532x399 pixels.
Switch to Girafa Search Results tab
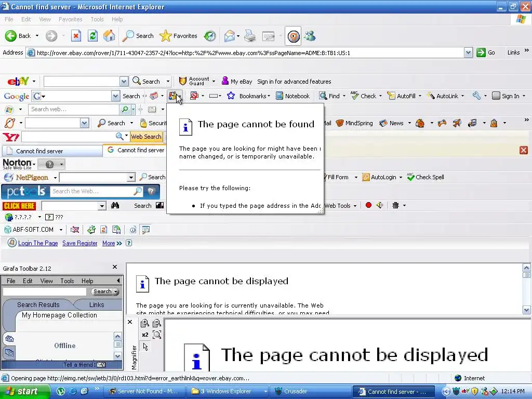point(38,304)
